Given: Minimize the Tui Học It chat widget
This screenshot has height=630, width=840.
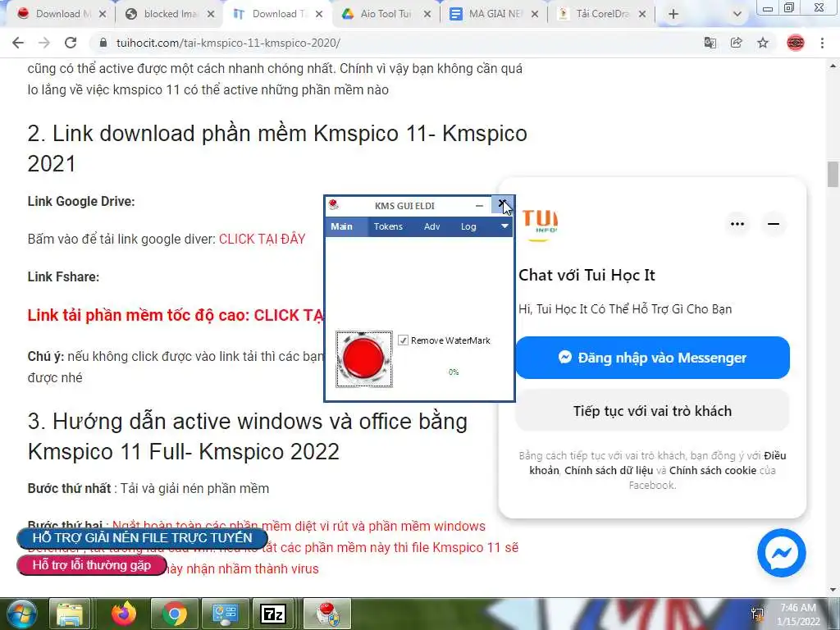Looking at the screenshot, I should (x=774, y=224).
